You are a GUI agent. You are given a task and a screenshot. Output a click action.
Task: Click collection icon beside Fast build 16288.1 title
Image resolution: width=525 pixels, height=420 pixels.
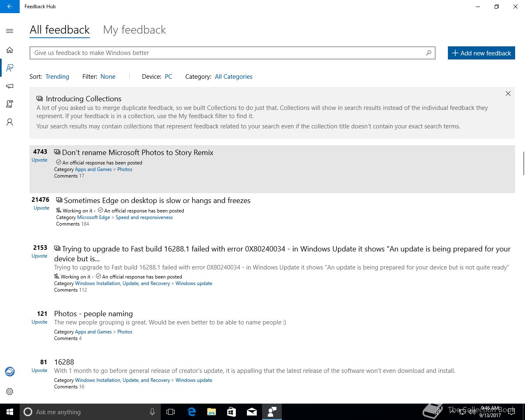[57, 248]
